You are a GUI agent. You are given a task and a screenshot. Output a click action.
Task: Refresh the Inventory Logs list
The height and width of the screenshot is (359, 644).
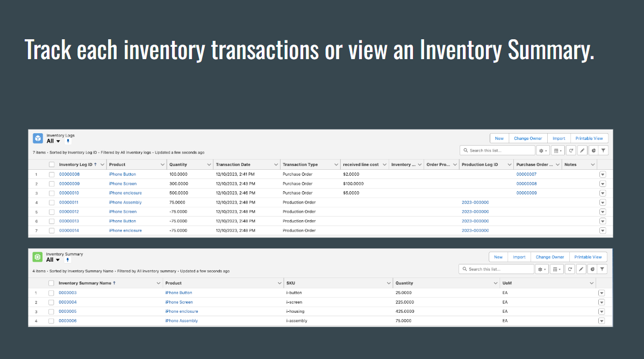pos(571,150)
